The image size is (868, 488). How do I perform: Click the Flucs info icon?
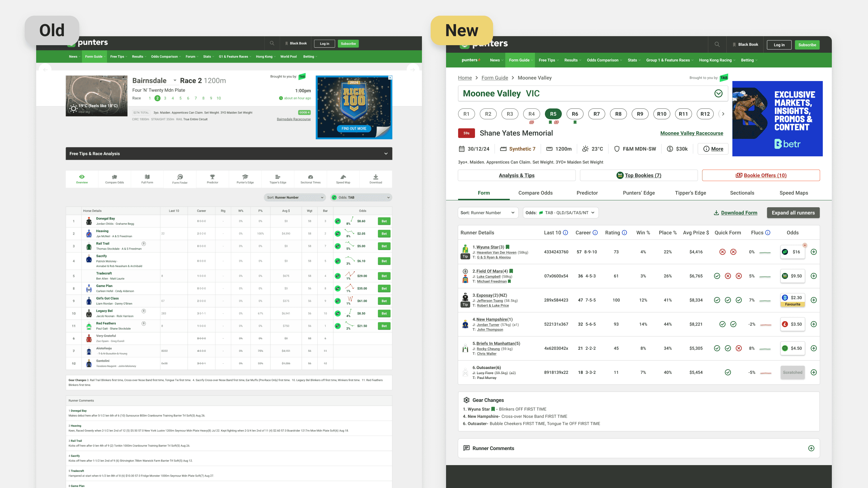[768, 233]
